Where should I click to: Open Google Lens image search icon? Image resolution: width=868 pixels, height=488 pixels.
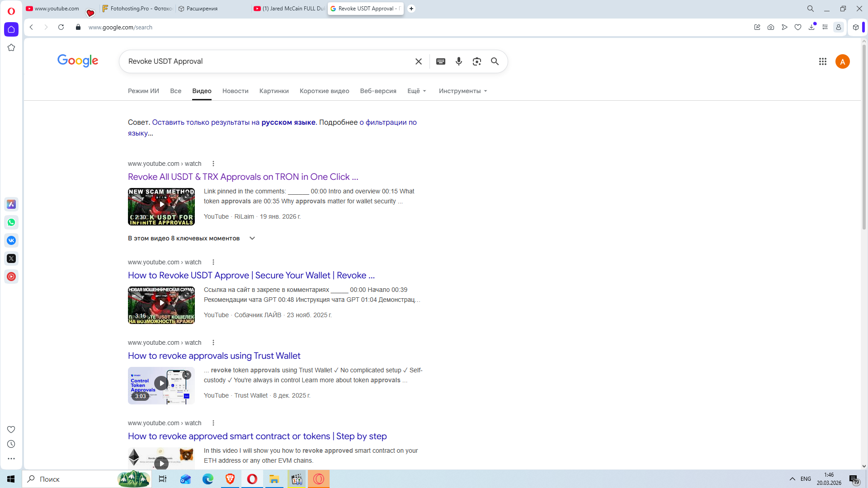point(476,61)
